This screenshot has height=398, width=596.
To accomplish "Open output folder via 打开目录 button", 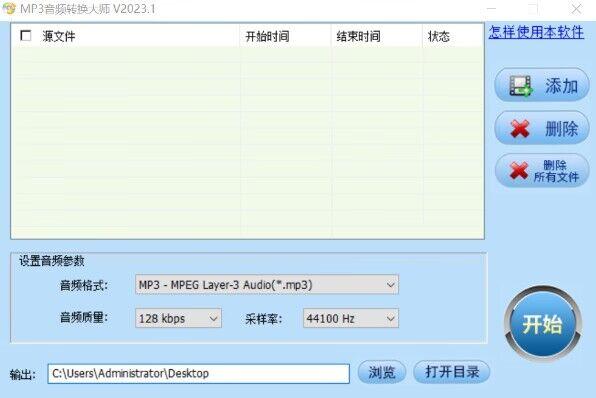I will coord(452,372).
